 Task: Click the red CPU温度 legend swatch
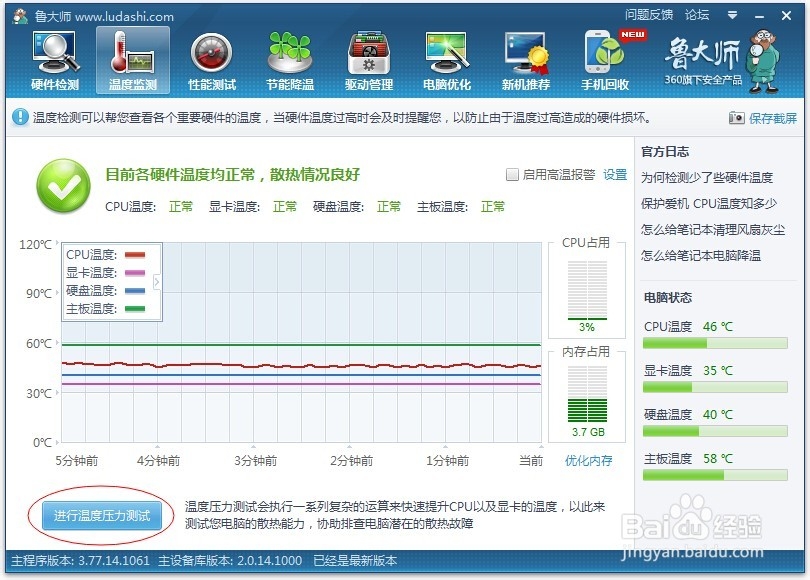135,255
